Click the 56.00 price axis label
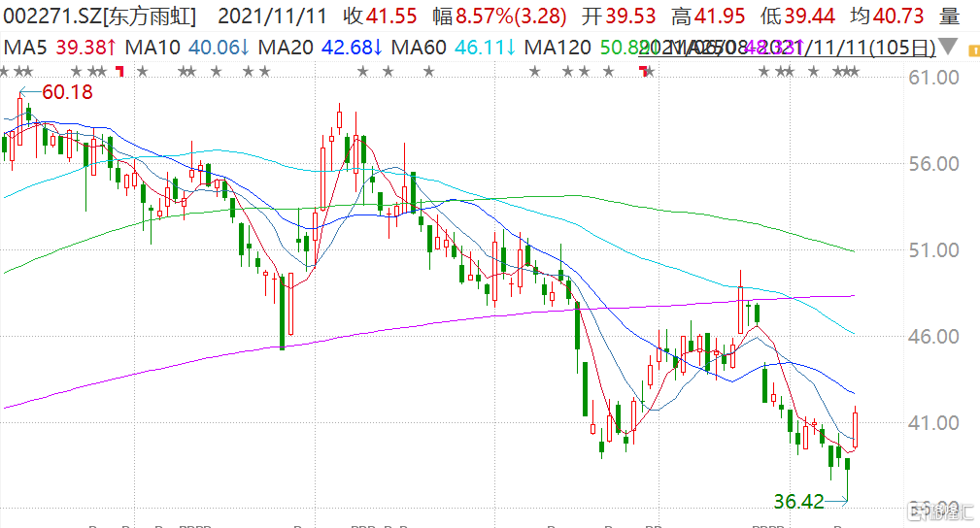The height and width of the screenshot is (528, 980). 933,164
